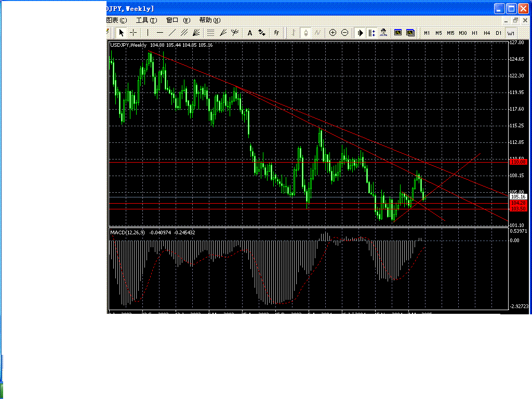Click the 117.60 price scale value
The width and height of the screenshot is (532, 399).
[x=517, y=109]
